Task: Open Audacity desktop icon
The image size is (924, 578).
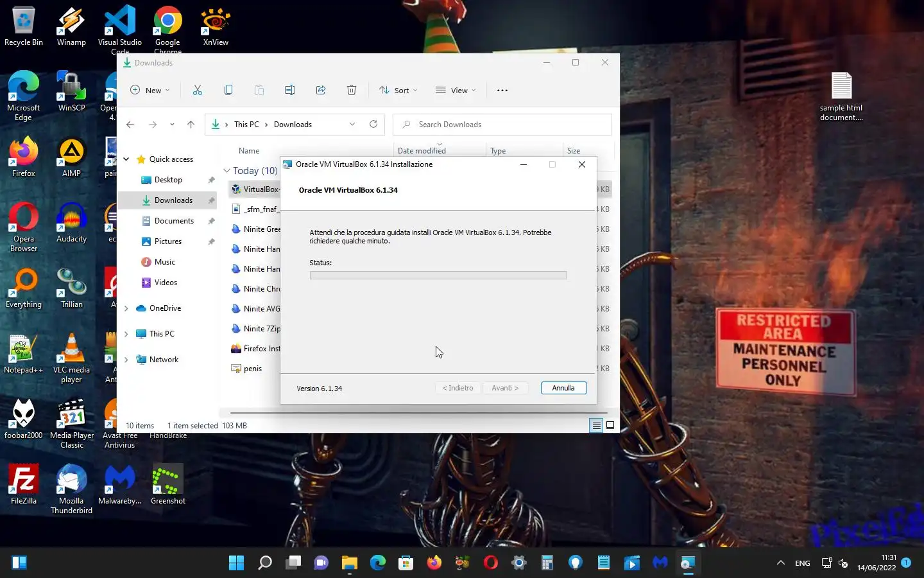Action: [x=71, y=223]
